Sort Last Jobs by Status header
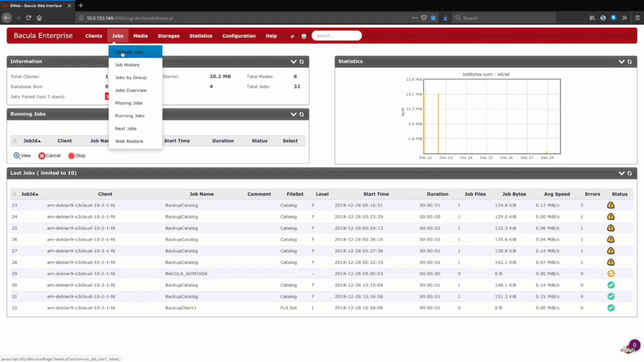 click(620, 194)
